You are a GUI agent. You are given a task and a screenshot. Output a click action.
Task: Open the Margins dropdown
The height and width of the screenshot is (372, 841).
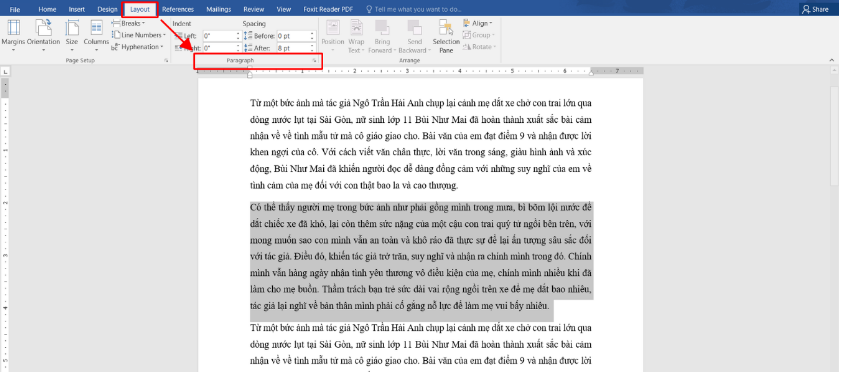12,35
